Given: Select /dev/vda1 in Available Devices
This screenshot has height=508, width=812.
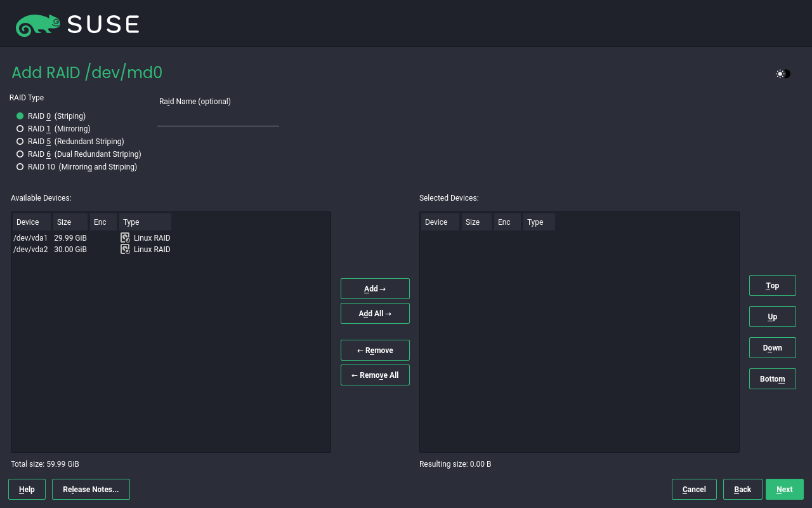Looking at the screenshot, I should (x=30, y=237).
